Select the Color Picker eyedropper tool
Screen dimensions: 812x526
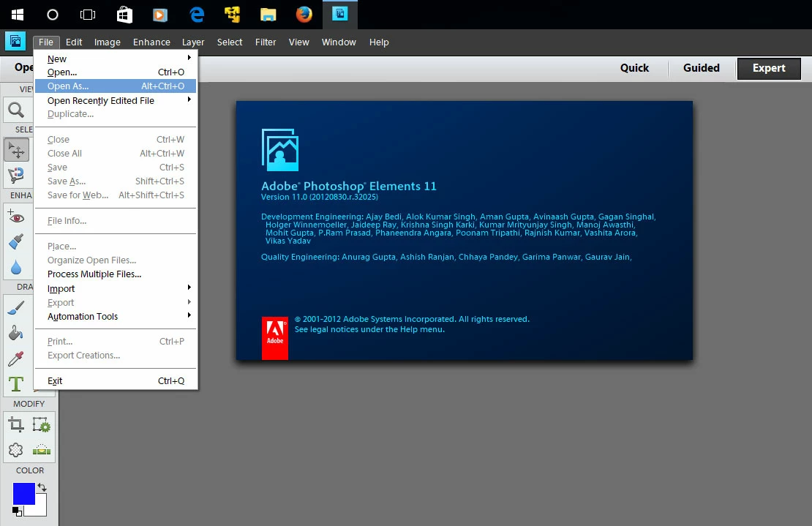coord(16,358)
